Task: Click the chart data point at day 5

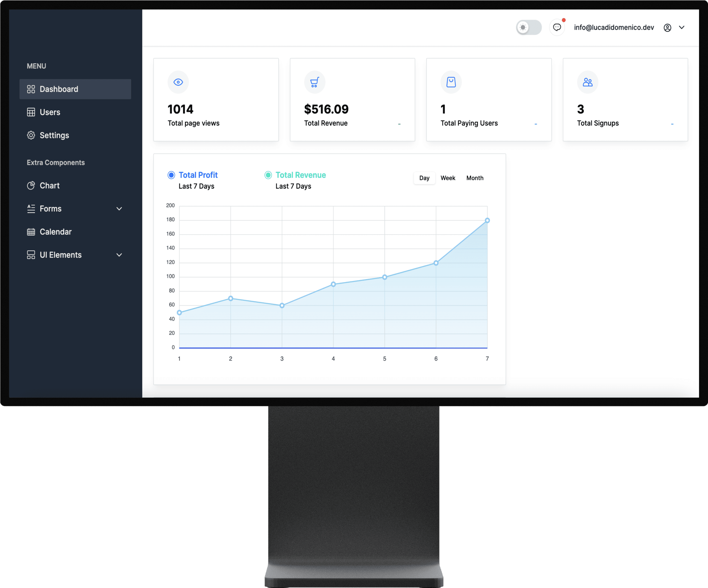Action: click(384, 277)
